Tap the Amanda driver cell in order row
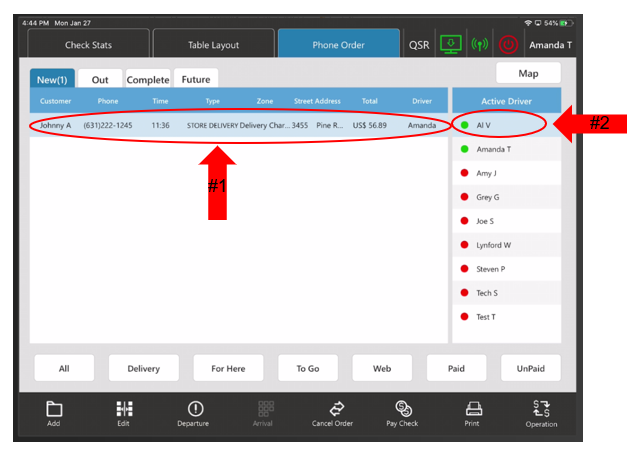 [x=422, y=125]
